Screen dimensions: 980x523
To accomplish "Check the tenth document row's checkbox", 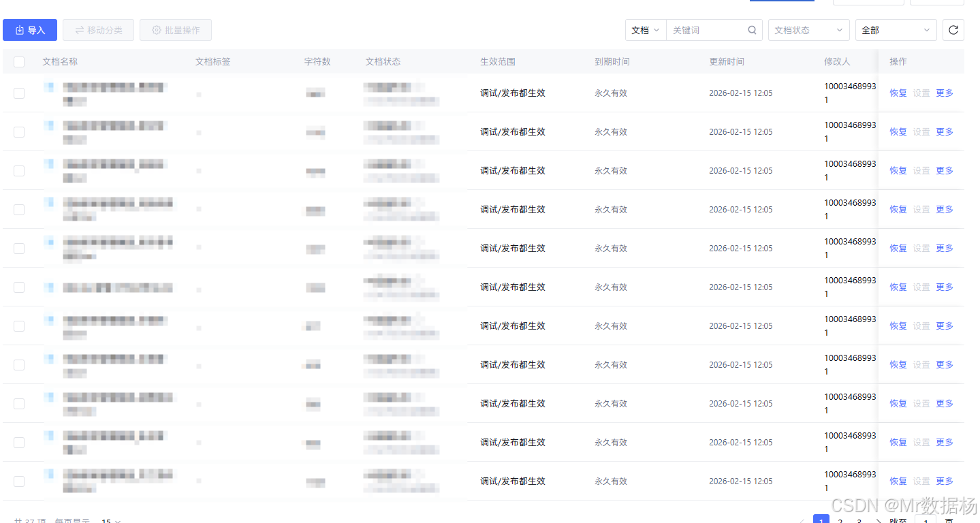I will pos(19,443).
